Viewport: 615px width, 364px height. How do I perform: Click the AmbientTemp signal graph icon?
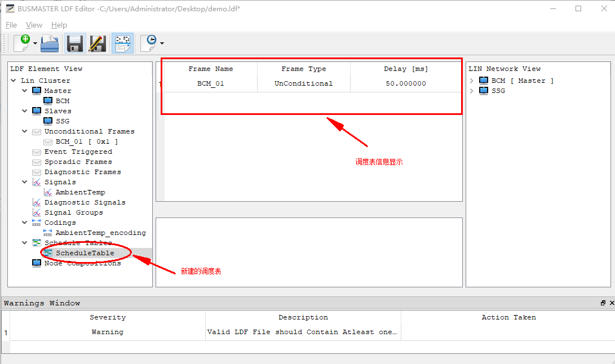pos(48,192)
